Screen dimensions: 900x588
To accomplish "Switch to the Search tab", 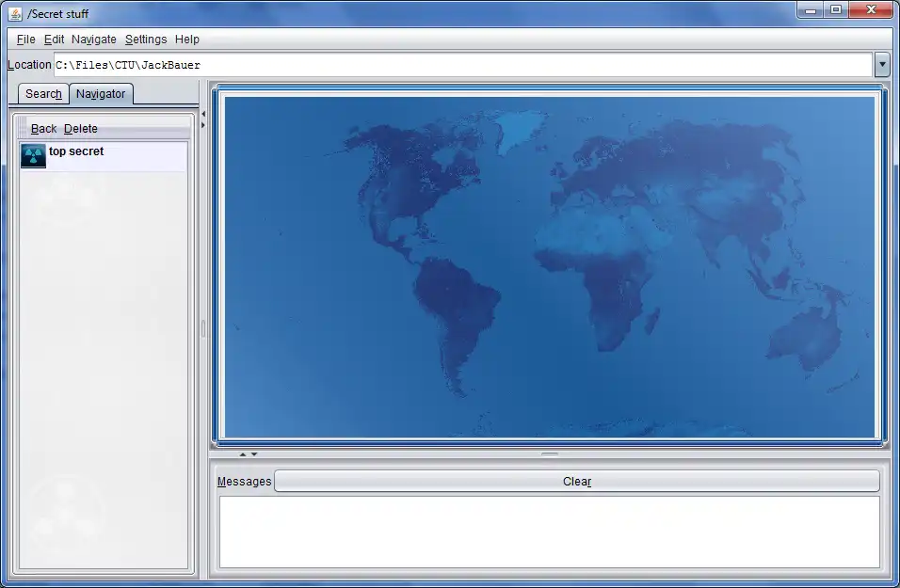I will click(43, 94).
